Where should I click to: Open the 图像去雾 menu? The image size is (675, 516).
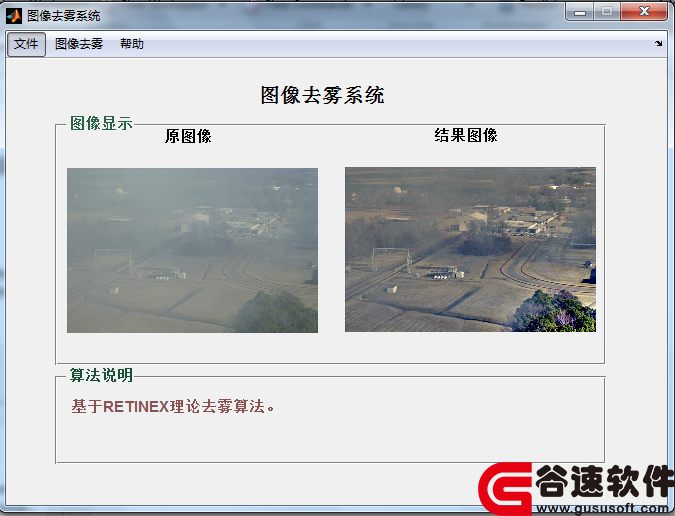coord(79,44)
